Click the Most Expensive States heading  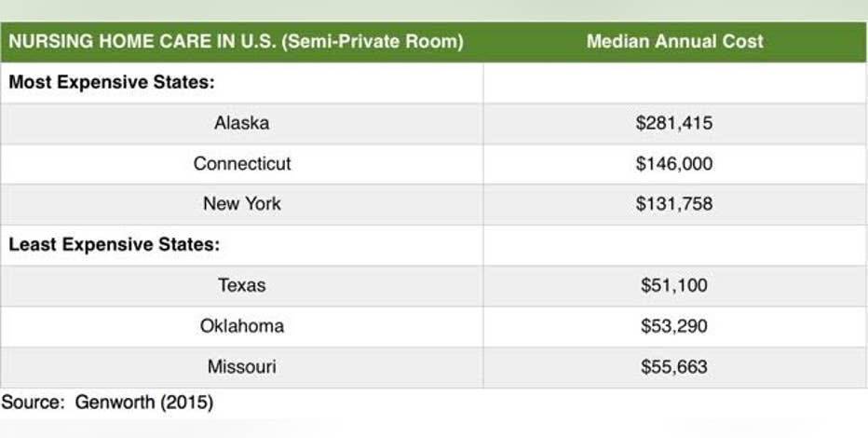click(x=111, y=83)
